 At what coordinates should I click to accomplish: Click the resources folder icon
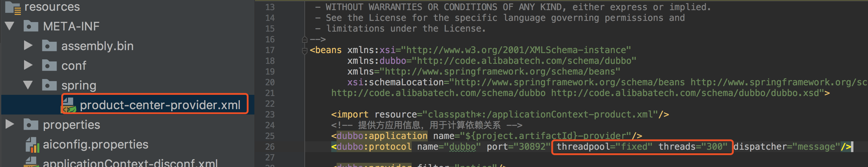[x=13, y=7]
